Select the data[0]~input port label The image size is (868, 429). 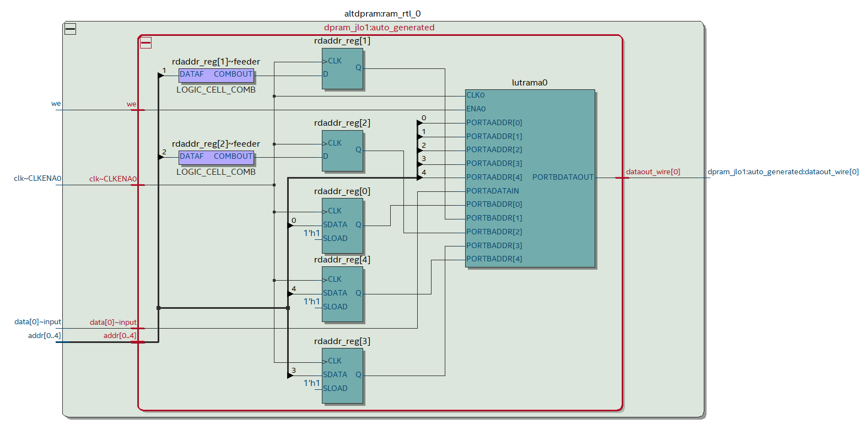point(37,321)
